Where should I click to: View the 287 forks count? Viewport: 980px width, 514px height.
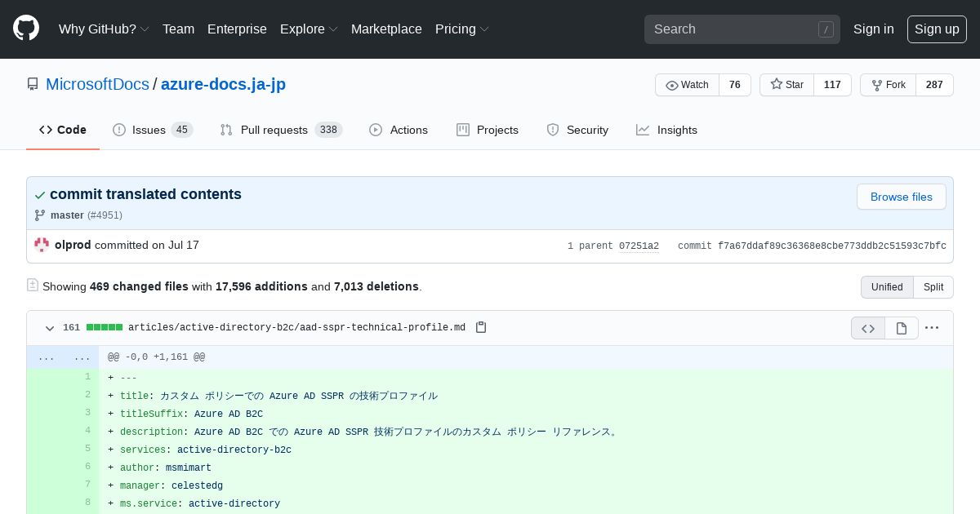[934, 85]
